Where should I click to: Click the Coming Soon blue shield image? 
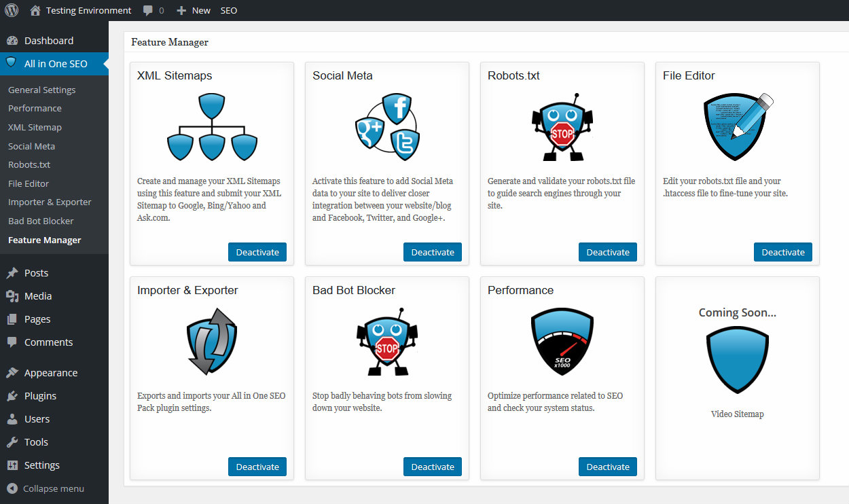pos(738,360)
